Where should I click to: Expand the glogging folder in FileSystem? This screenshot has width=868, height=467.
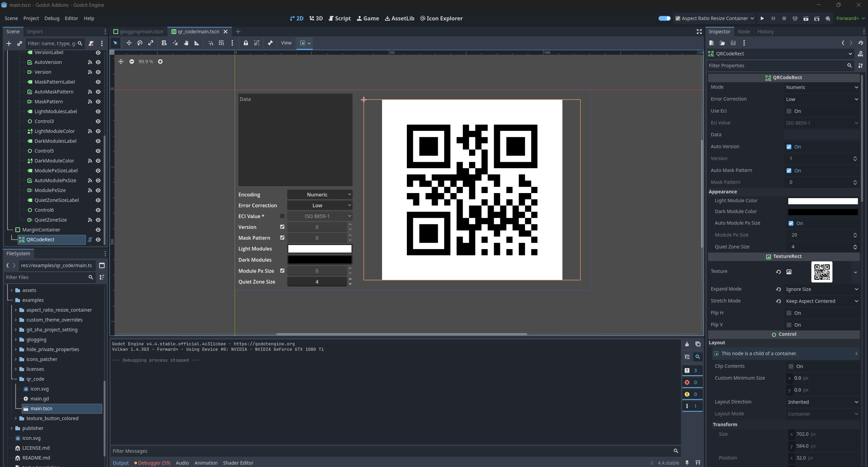coord(16,340)
